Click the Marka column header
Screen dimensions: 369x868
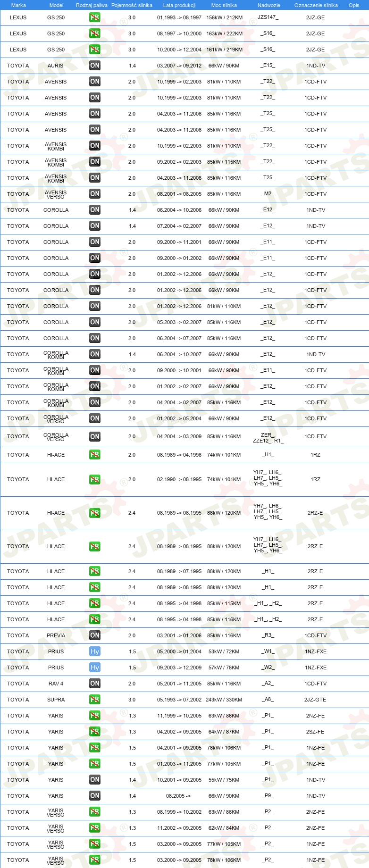coord(18,5)
